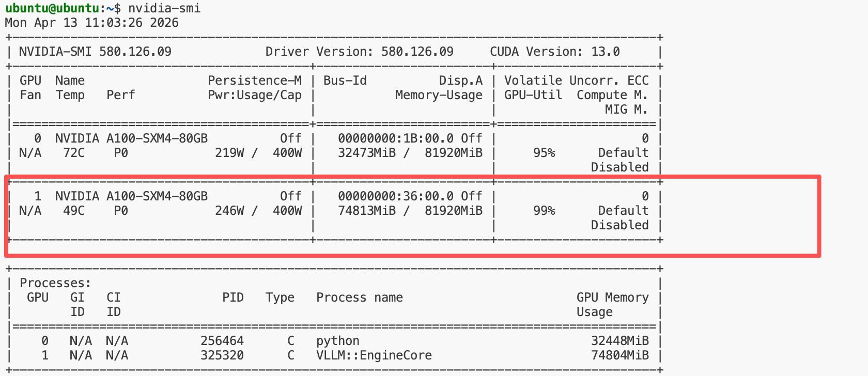
Task: Click the 00000000:36:00.0 bus ID
Action: click(396, 196)
